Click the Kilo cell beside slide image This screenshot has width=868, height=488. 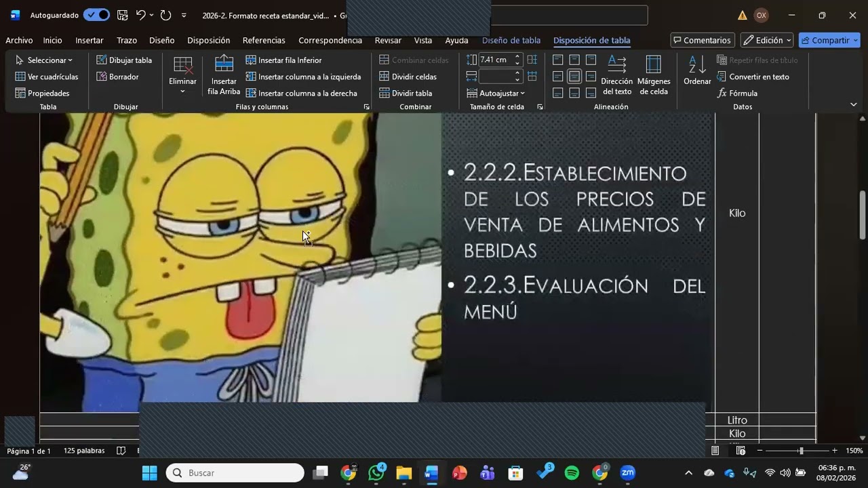737,213
